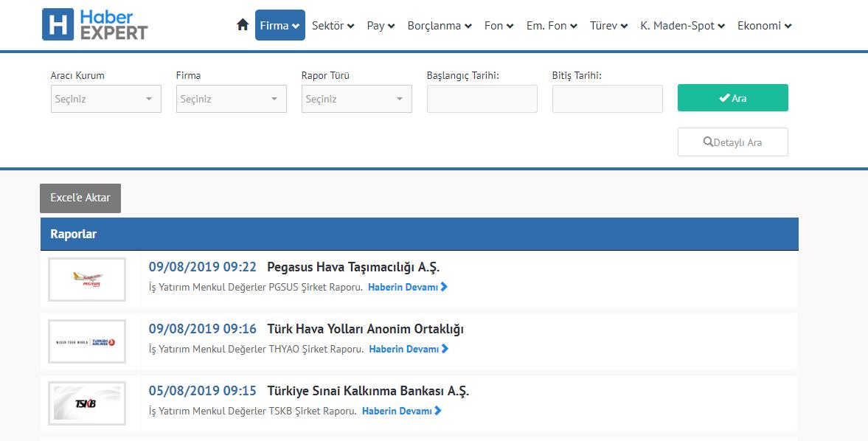The width and height of the screenshot is (868, 441).
Task: Click the Başlangıç Tarihi date field
Action: click(482, 99)
